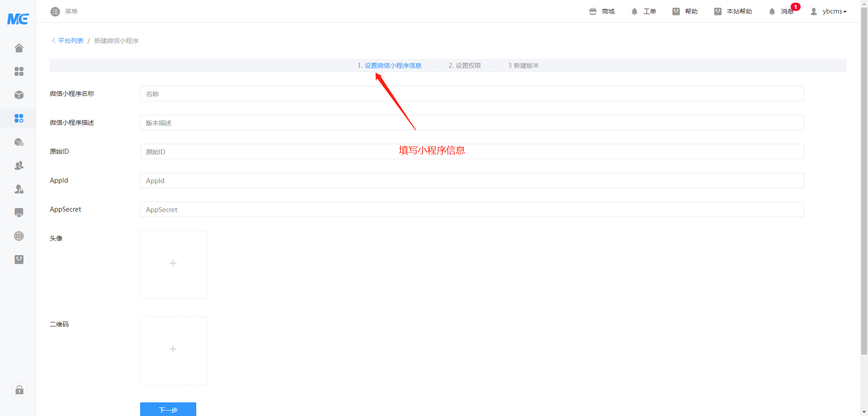Screen dimensions: 868x416
Task: Click the 微信小程序描述 field label
Action: click(x=72, y=123)
